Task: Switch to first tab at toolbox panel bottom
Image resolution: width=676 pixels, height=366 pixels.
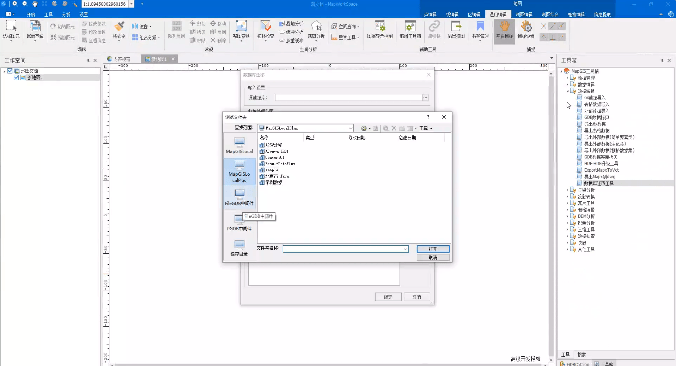Action: point(566,354)
